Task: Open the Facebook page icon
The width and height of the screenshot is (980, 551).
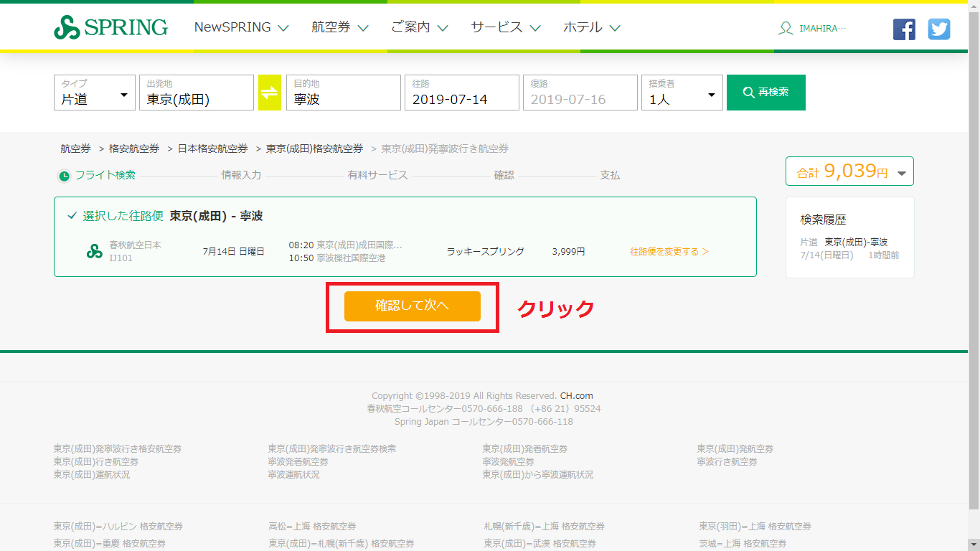Action: click(x=904, y=29)
